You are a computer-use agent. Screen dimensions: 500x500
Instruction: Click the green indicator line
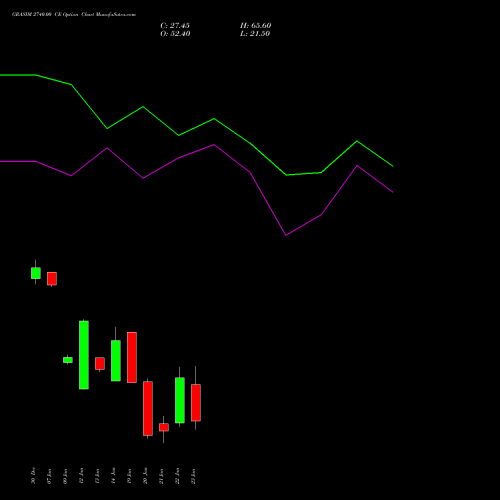pyautogui.click(x=214, y=119)
